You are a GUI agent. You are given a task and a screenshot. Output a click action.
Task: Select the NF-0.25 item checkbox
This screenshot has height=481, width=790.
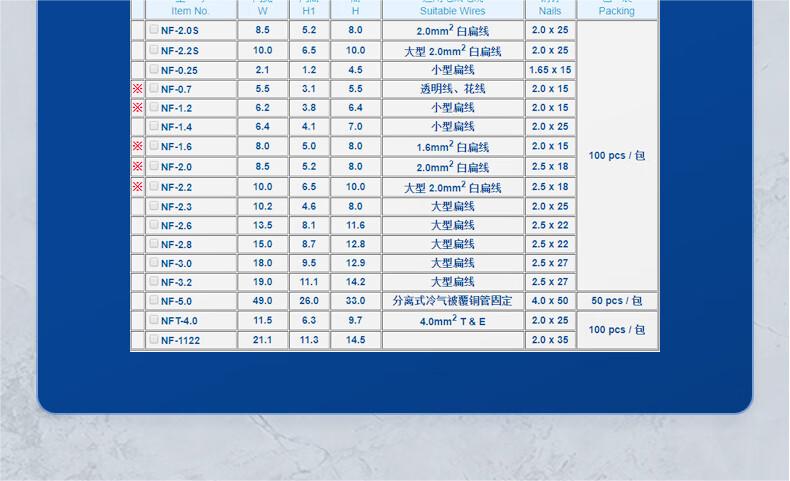pos(154,70)
